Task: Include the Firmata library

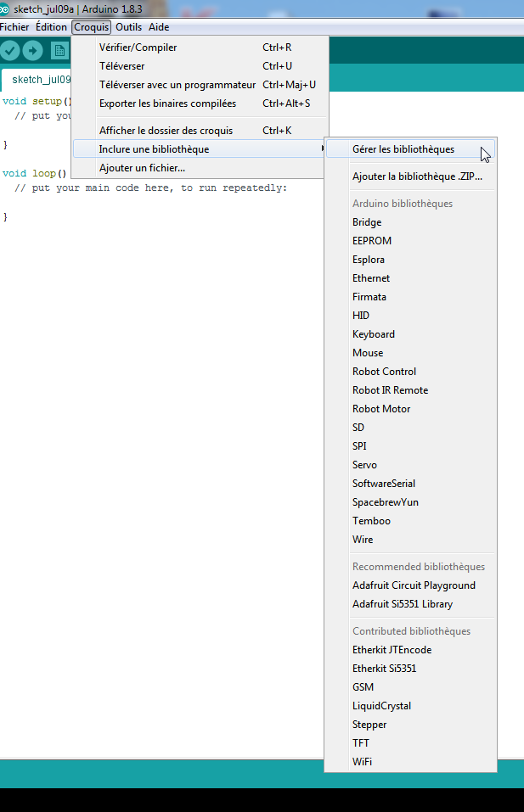Action: [x=410, y=297]
